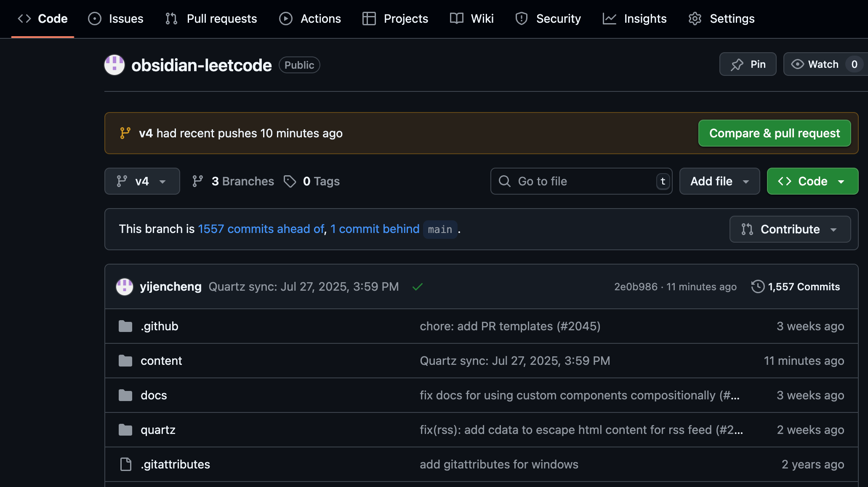This screenshot has height=487, width=868.
Task: Open the 1557 commits ahead of link
Action: tap(261, 229)
